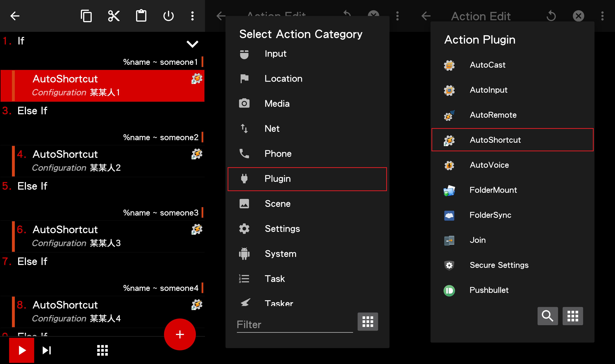This screenshot has height=364, width=615.
Task: Click the clipboard paste icon
Action: click(141, 16)
